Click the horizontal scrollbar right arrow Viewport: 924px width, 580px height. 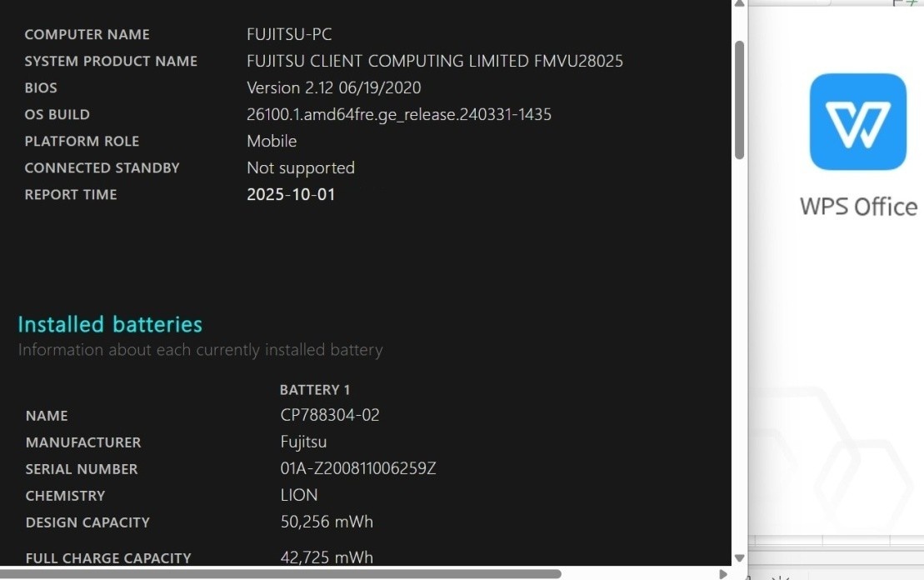coord(723,574)
